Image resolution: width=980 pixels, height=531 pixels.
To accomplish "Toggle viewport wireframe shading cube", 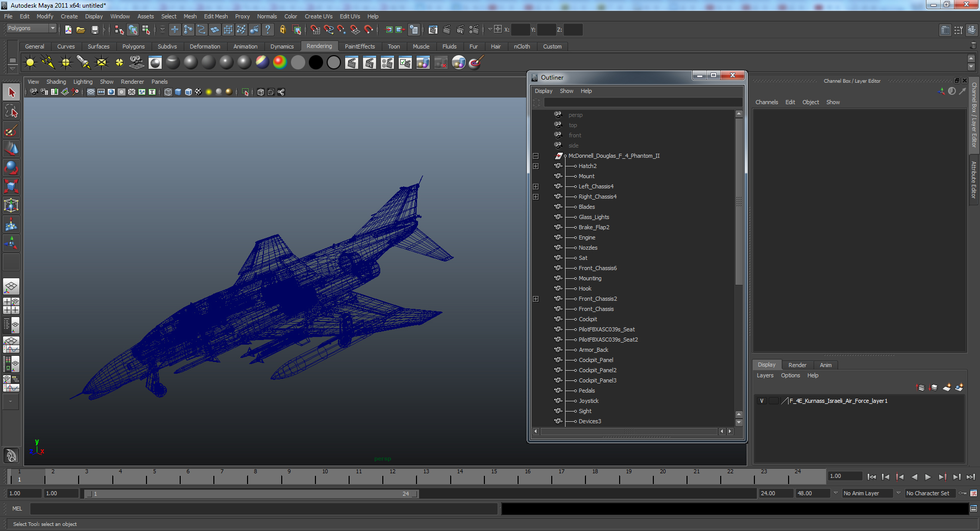I will (168, 92).
